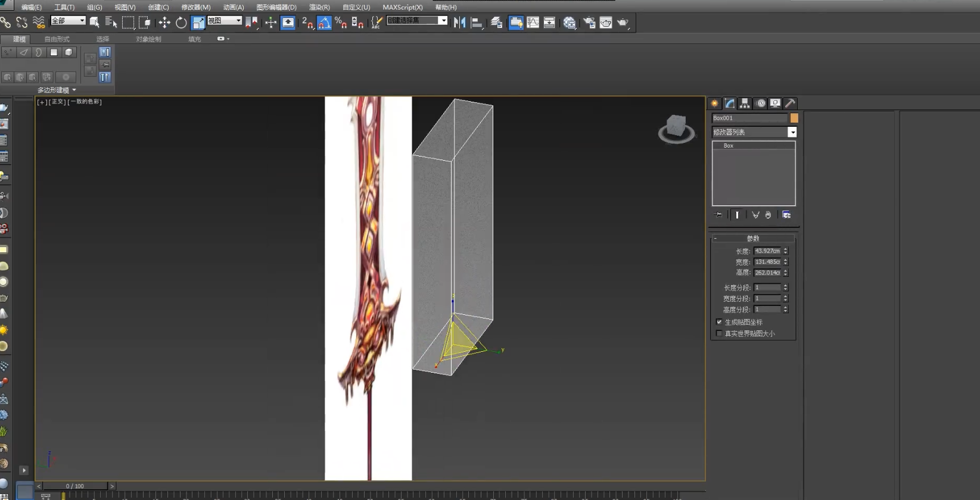
Task: Open Rendered Frame Window
Action: pos(606,23)
